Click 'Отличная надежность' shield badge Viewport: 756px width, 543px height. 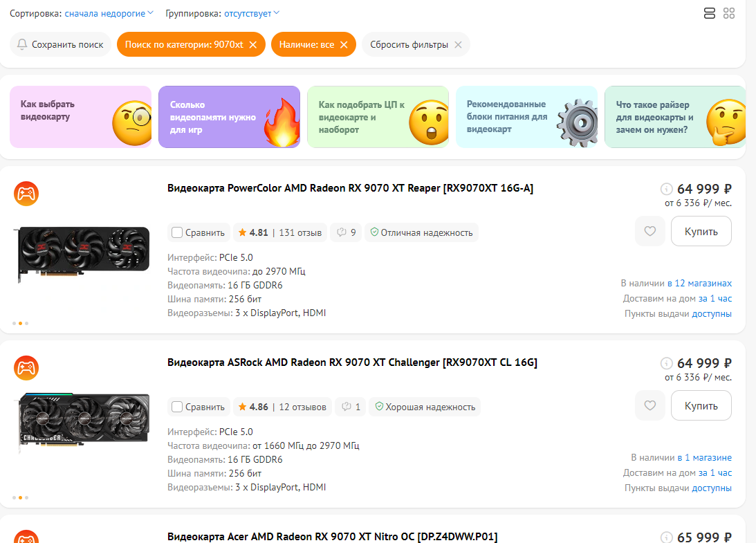(x=421, y=232)
